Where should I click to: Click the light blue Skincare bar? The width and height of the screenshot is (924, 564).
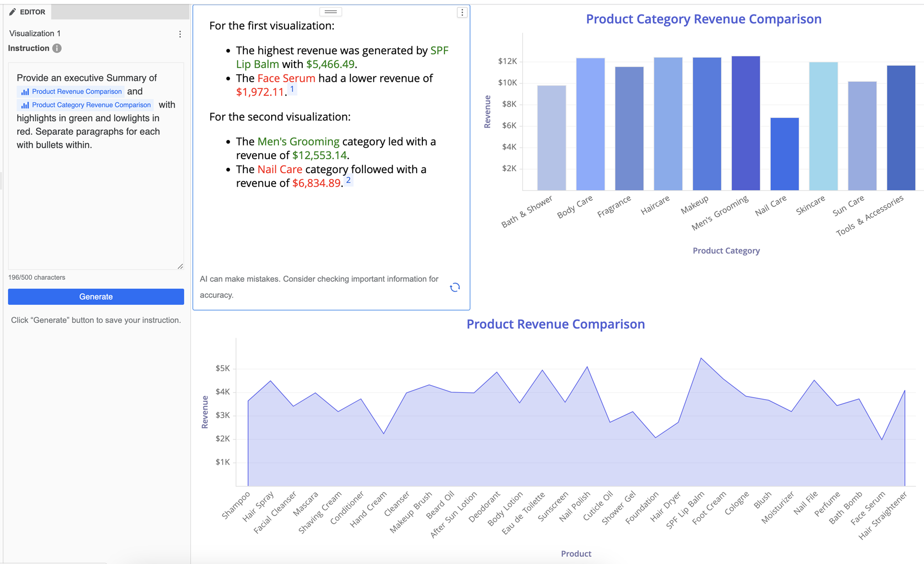pos(823,126)
